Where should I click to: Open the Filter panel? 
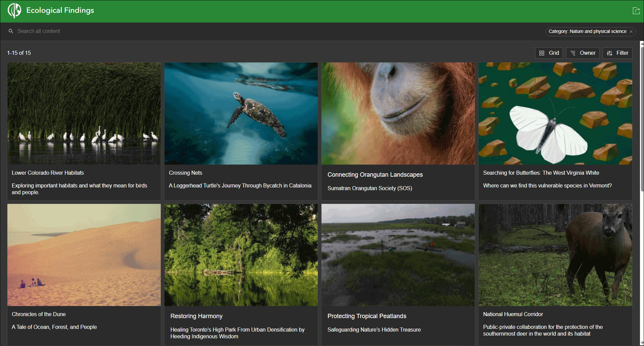point(617,53)
